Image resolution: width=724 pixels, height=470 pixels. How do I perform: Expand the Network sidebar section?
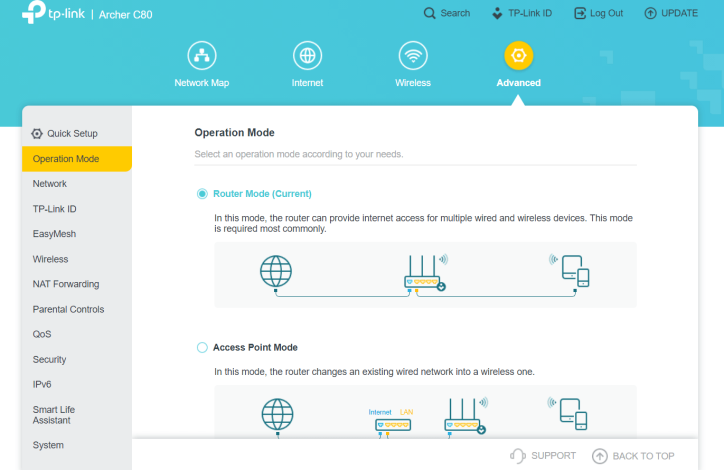click(x=50, y=184)
